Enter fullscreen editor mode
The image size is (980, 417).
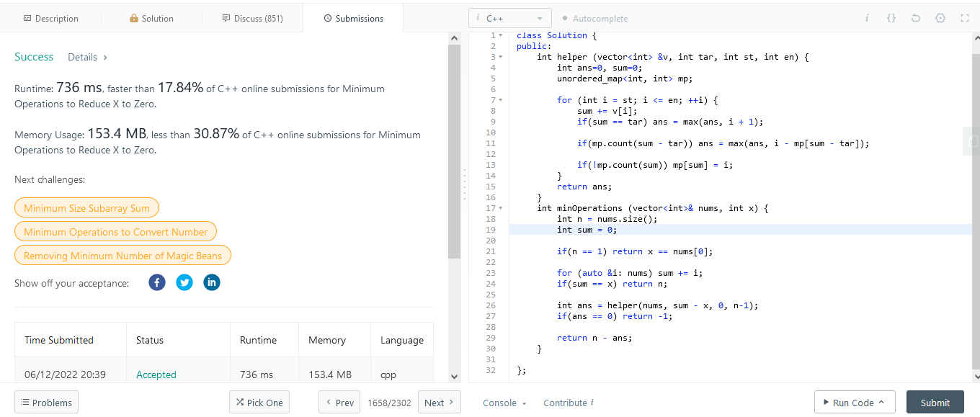click(965, 18)
